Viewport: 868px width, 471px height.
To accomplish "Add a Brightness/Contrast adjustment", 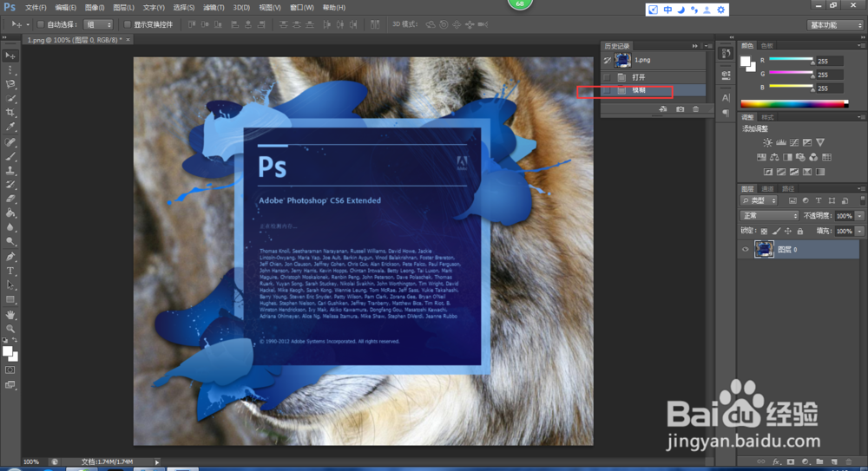I will click(768, 143).
